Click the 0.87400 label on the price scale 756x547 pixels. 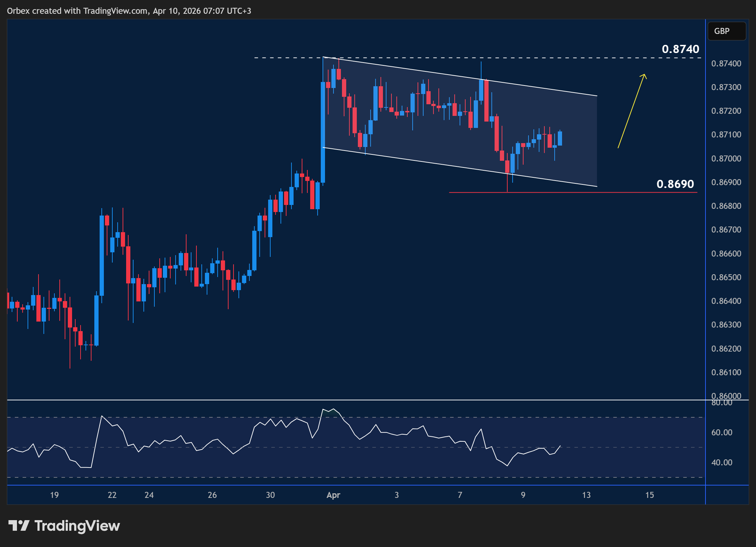click(726, 64)
